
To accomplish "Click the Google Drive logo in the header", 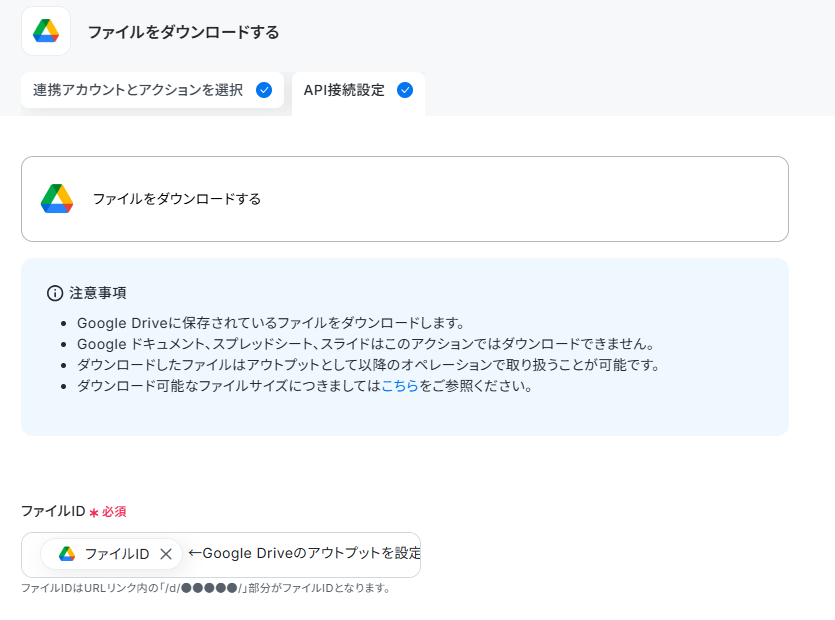I will (x=46, y=31).
